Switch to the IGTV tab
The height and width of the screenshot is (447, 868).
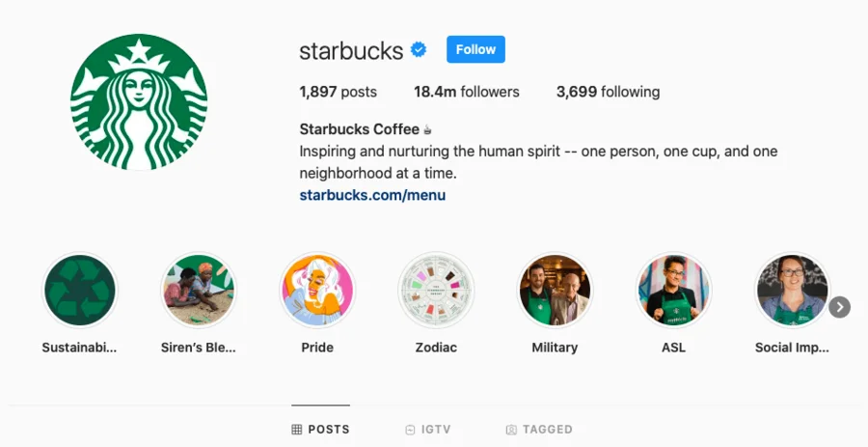(428, 430)
